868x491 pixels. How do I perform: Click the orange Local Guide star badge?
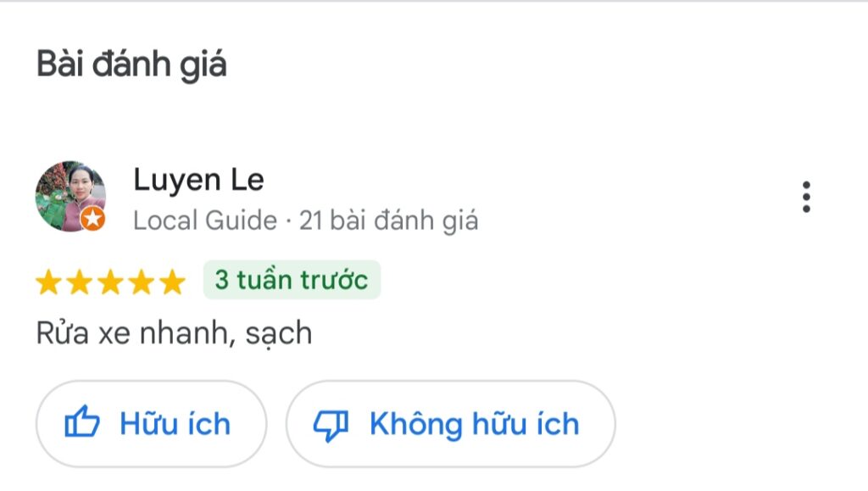(x=92, y=219)
